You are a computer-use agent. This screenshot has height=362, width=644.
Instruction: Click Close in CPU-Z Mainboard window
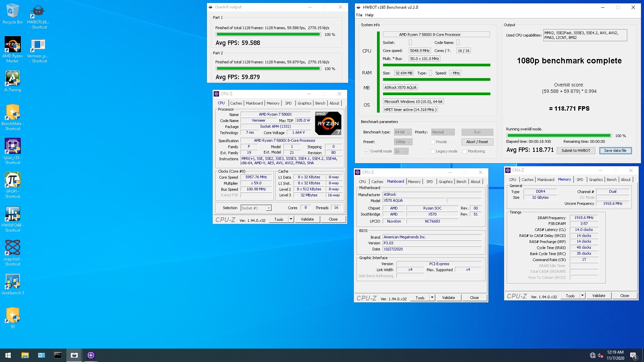(x=474, y=298)
